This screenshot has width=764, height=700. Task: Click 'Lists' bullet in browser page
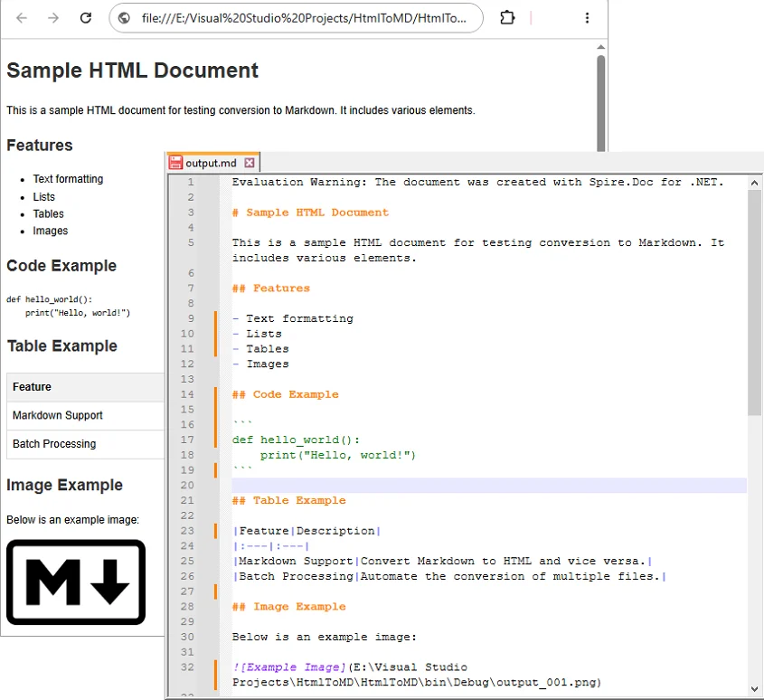pyautogui.click(x=44, y=197)
